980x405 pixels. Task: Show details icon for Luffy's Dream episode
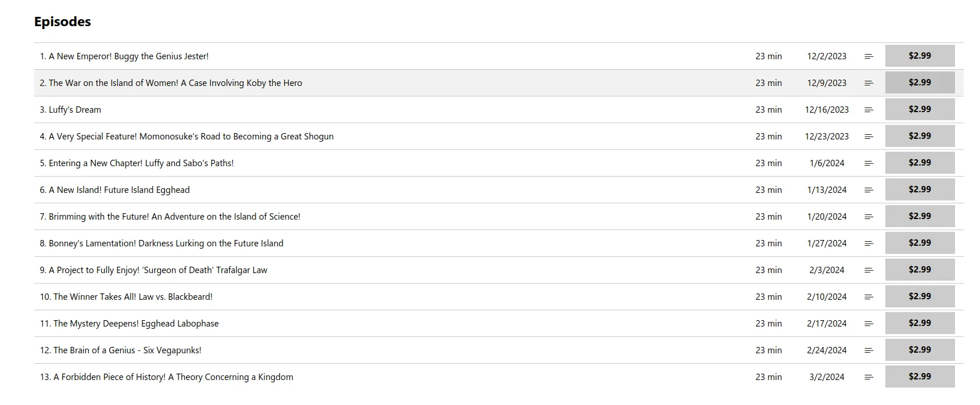pyautogui.click(x=868, y=110)
